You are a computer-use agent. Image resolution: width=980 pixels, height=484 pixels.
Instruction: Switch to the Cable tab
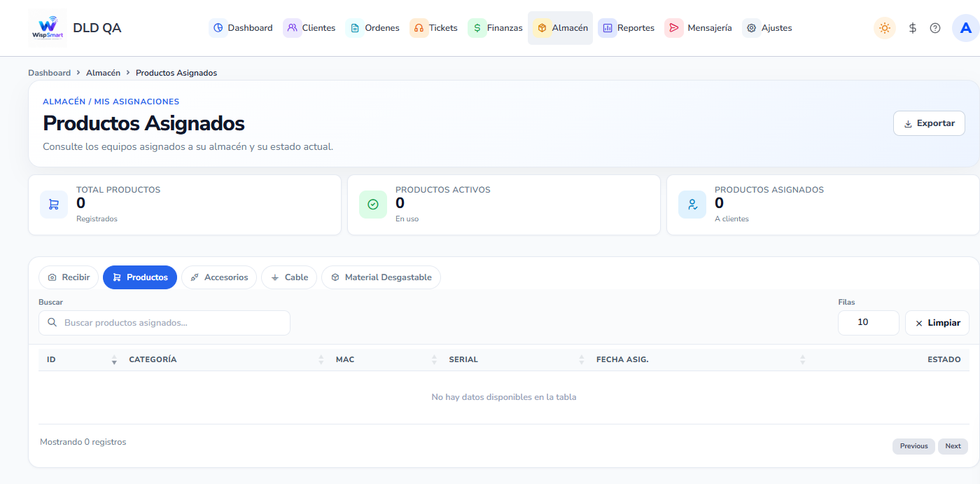point(289,277)
